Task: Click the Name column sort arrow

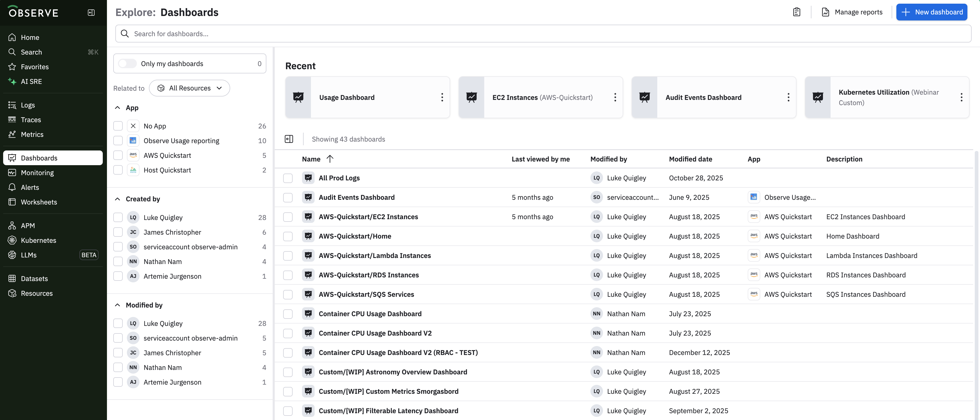Action: (330, 159)
